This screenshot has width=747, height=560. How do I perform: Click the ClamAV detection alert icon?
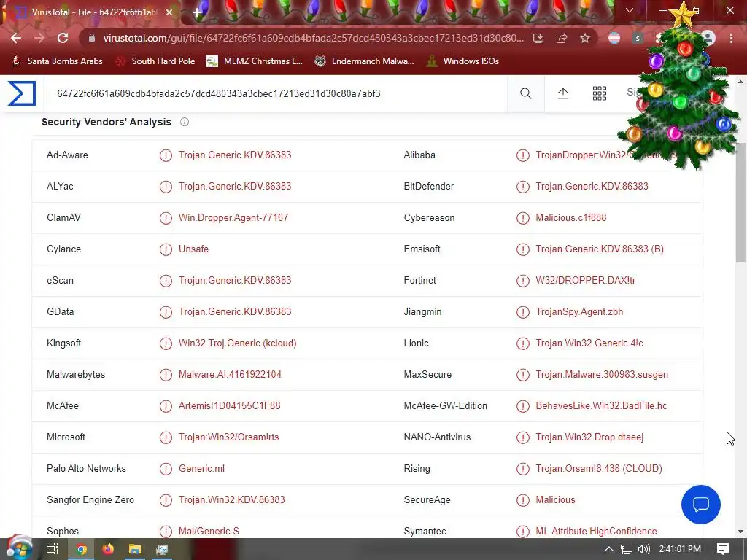coord(166,218)
